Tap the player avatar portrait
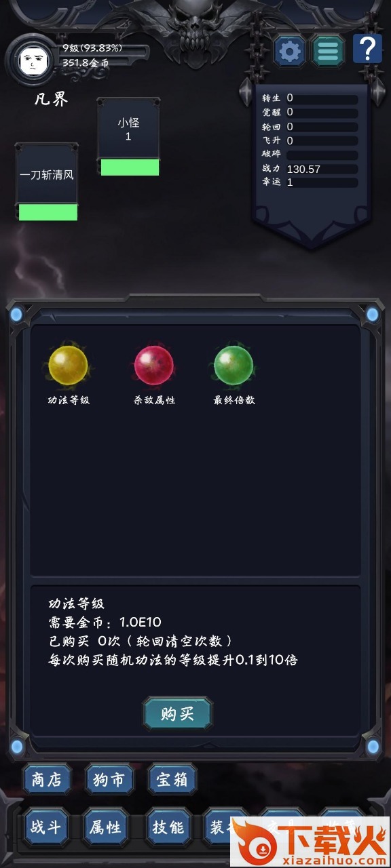The image size is (391, 868). [x=29, y=60]
